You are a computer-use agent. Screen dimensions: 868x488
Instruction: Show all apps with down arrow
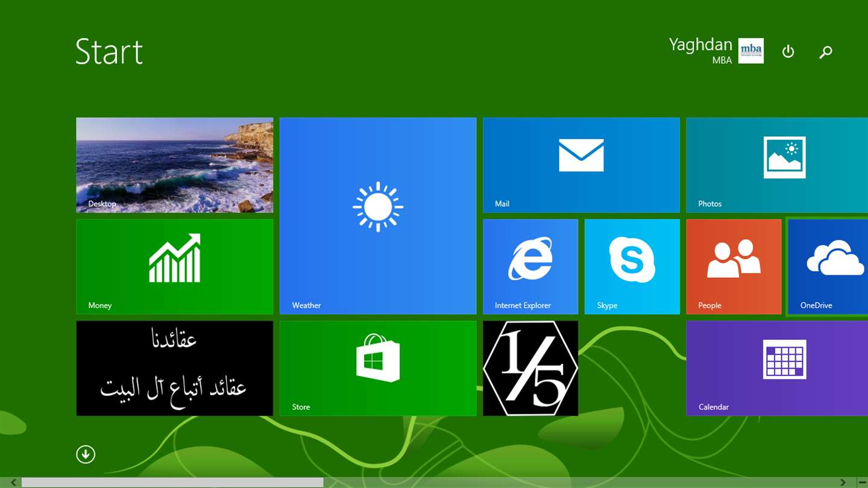[86, 454]
